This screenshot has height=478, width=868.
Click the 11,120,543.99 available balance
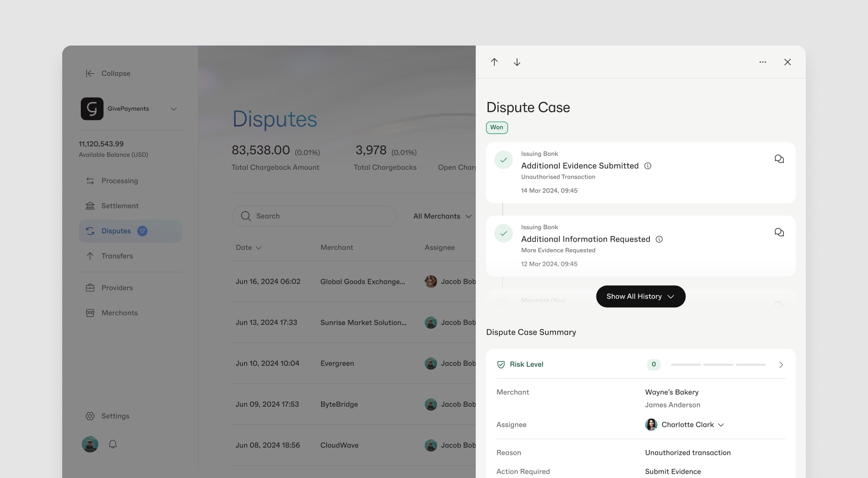101,144
